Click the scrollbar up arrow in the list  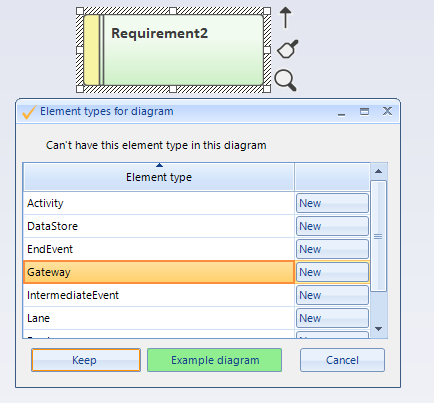point(378,171)
